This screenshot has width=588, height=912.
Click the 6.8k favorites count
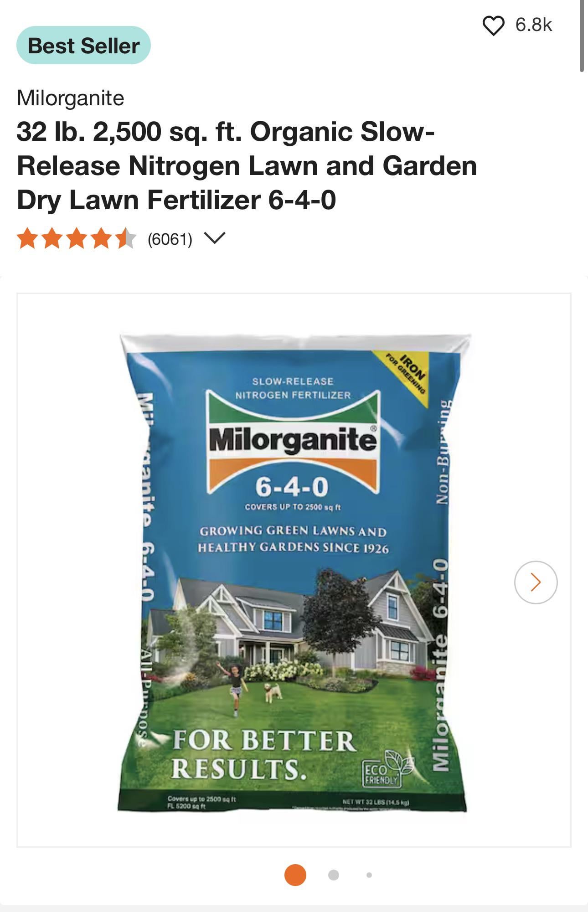533,25
